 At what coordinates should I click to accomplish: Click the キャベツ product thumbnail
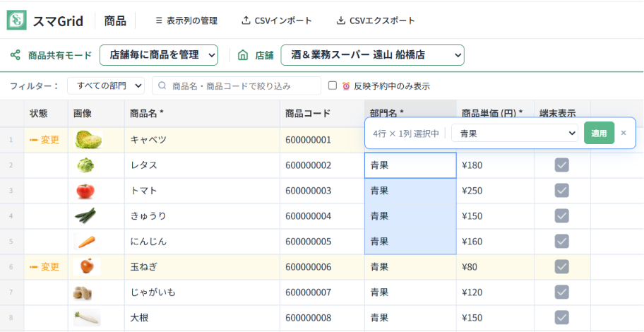click(x=88, y=139)
